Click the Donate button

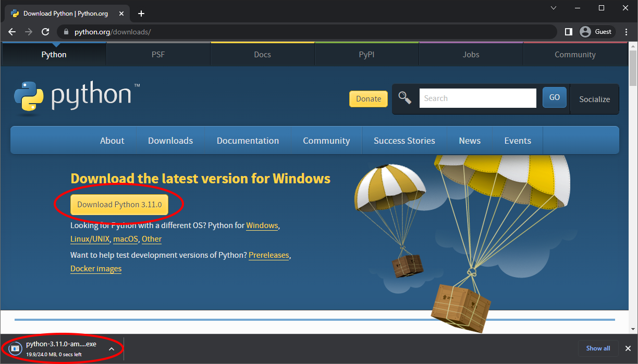coord(369,98)
